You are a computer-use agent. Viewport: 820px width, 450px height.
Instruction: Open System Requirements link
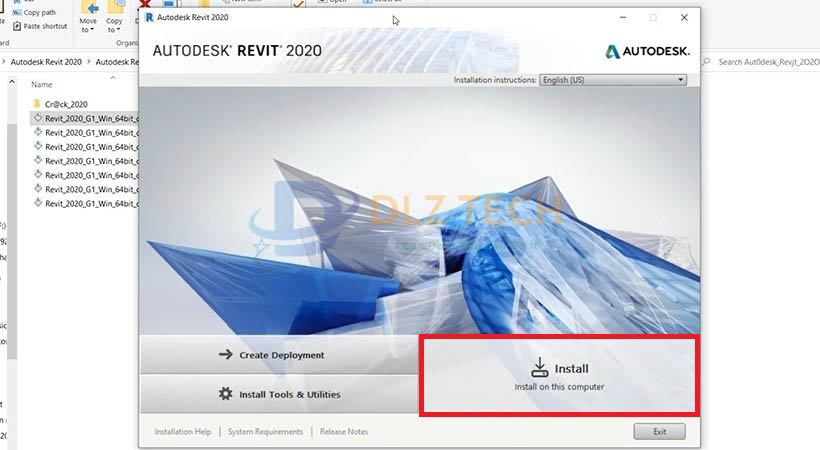tap(265, 432)
